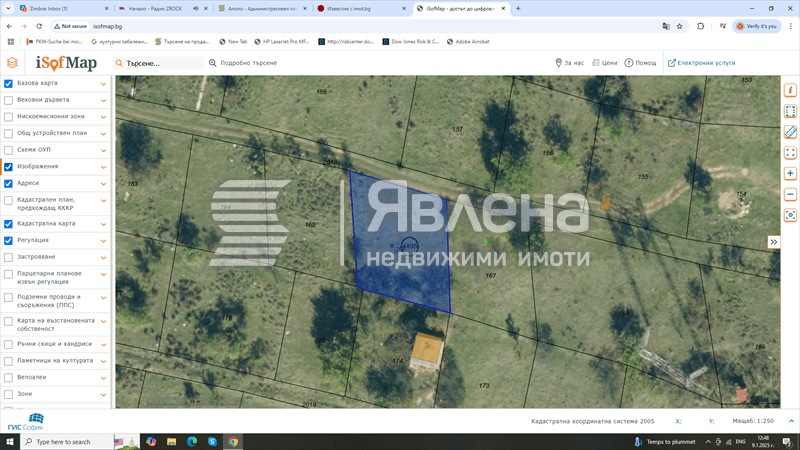
Task: Open Chrome's three-dot menu
Action: (x=791, y=26)
